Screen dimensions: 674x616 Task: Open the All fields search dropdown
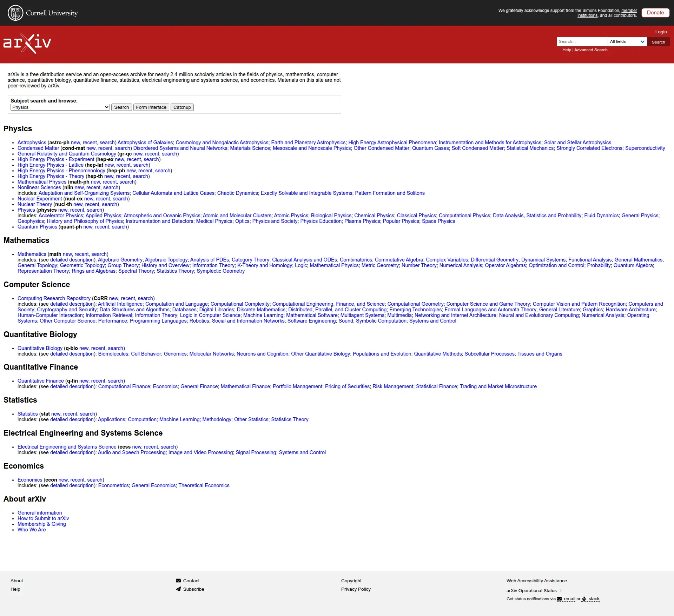(x=627, y=41)
